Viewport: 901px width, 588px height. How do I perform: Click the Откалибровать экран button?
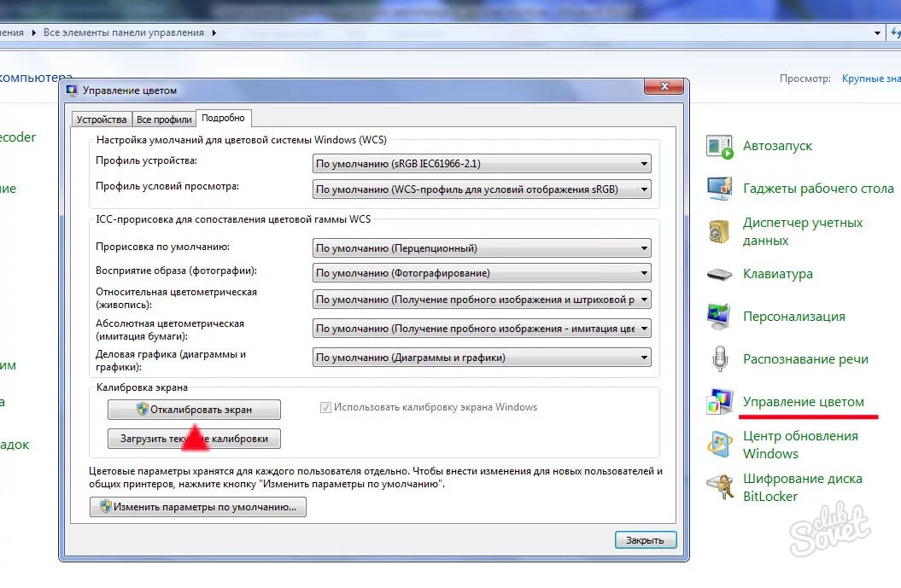coord(194,410)
